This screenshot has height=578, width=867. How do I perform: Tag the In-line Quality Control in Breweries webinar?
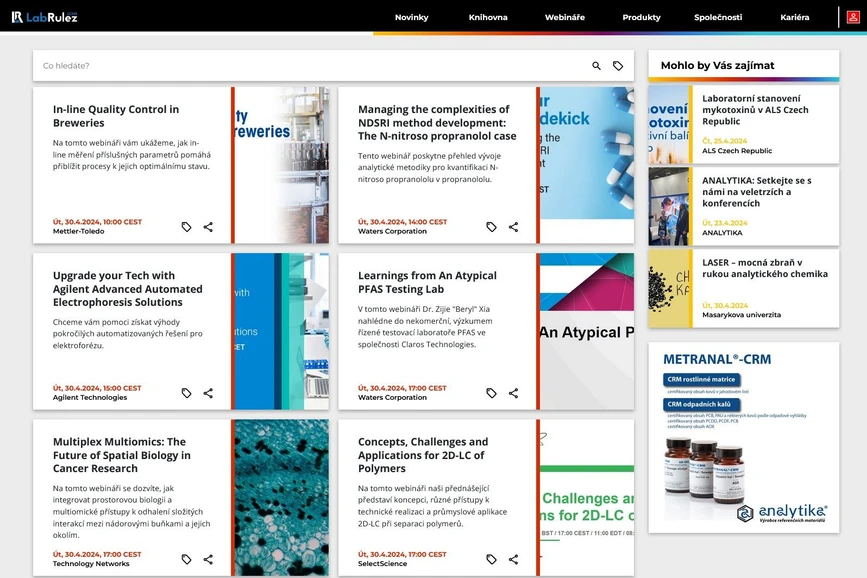pos(186,227)
